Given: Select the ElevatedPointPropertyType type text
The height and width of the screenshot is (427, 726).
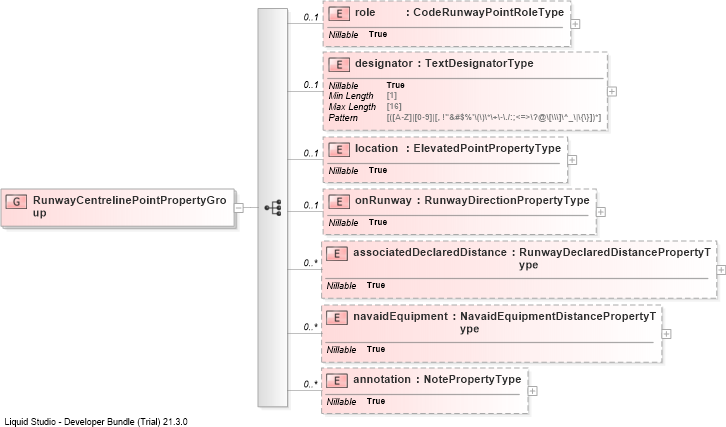Looking at the screenshot, I should (487, 148).
